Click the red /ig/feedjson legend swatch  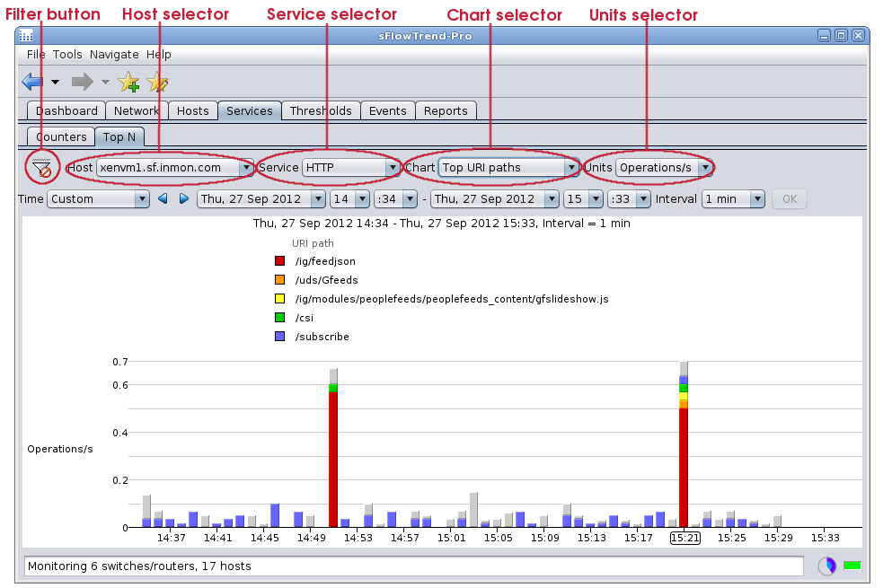pos(280,261)
